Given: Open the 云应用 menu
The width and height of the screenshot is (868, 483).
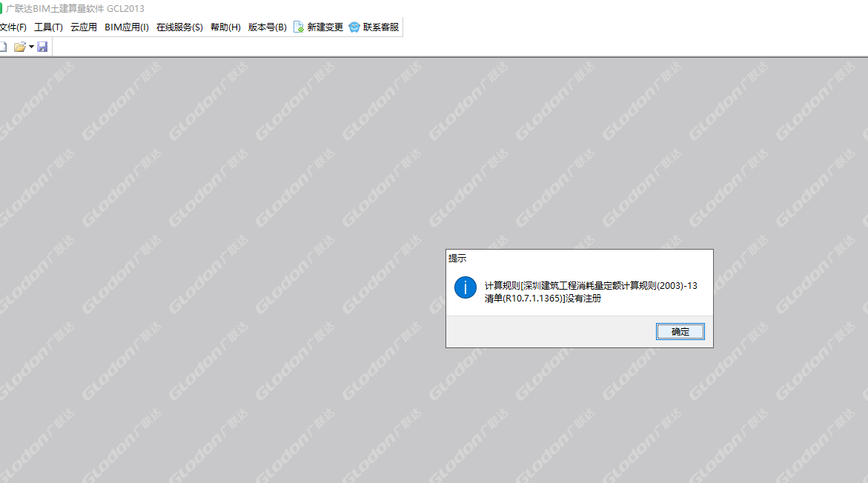Looking at the screenshot, I should click(84, 27).
